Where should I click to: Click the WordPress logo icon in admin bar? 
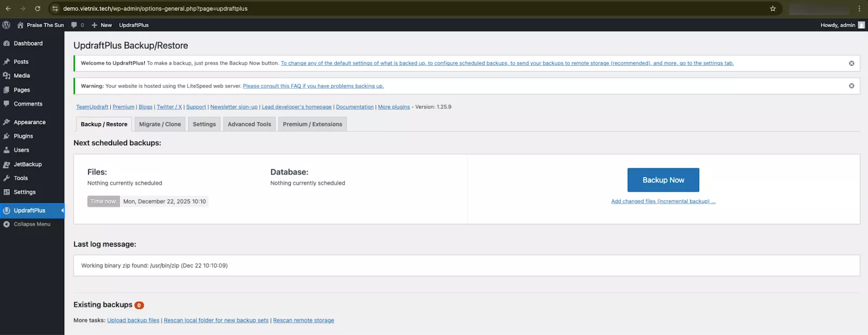click(7, 25)
